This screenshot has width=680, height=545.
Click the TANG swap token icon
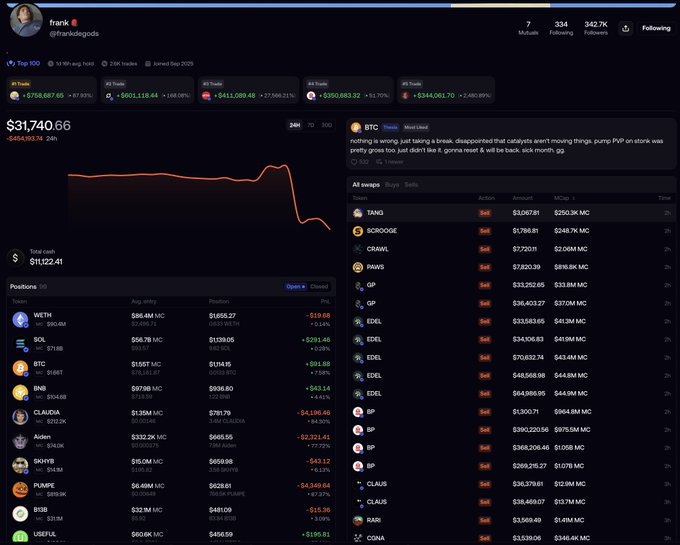357,213
